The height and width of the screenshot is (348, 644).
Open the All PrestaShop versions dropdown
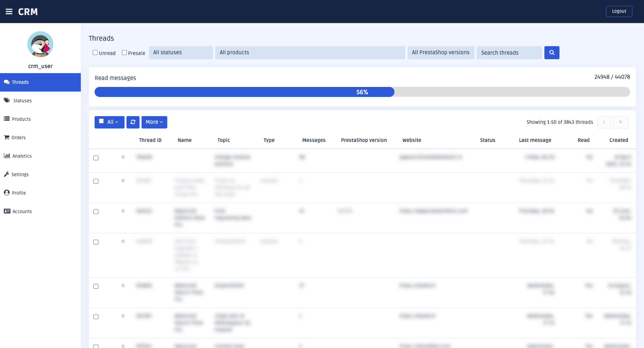tap(441, 53)
